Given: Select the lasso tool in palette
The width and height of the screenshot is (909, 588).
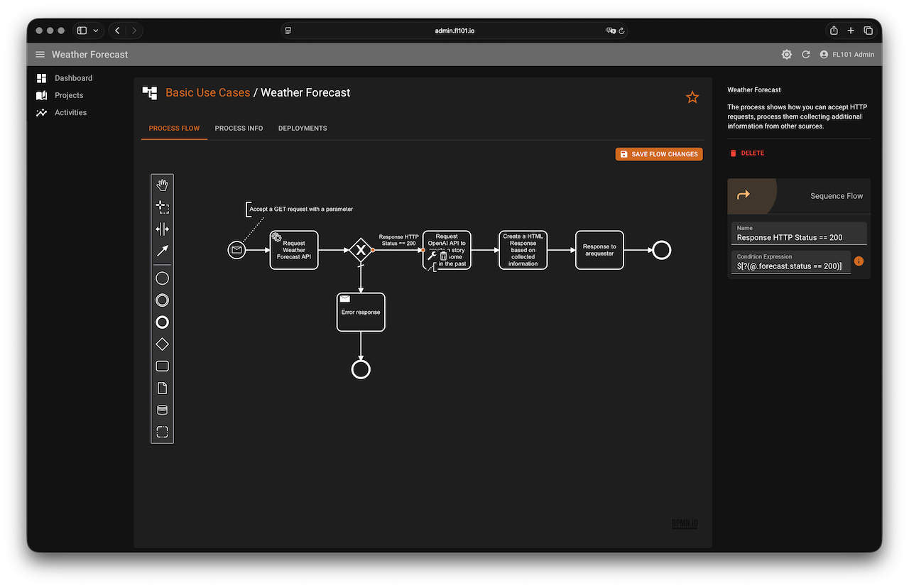Looking at the screenshot, I should coord(162,207).
